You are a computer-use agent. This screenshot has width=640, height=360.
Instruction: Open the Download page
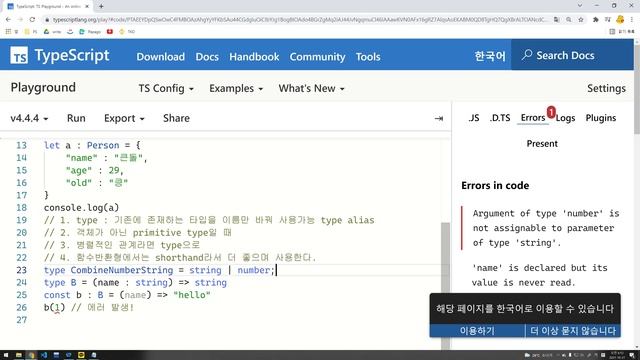coord(160,57)
